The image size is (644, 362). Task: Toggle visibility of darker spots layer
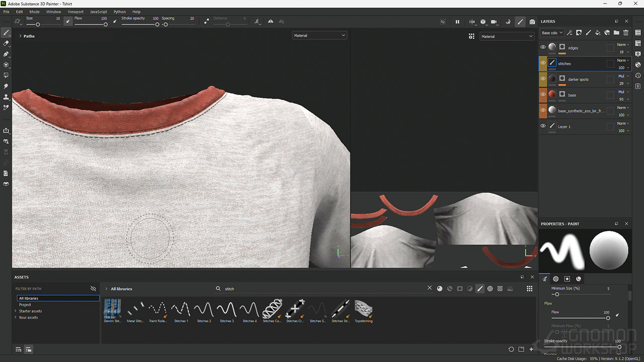click(x=543, y=79)
